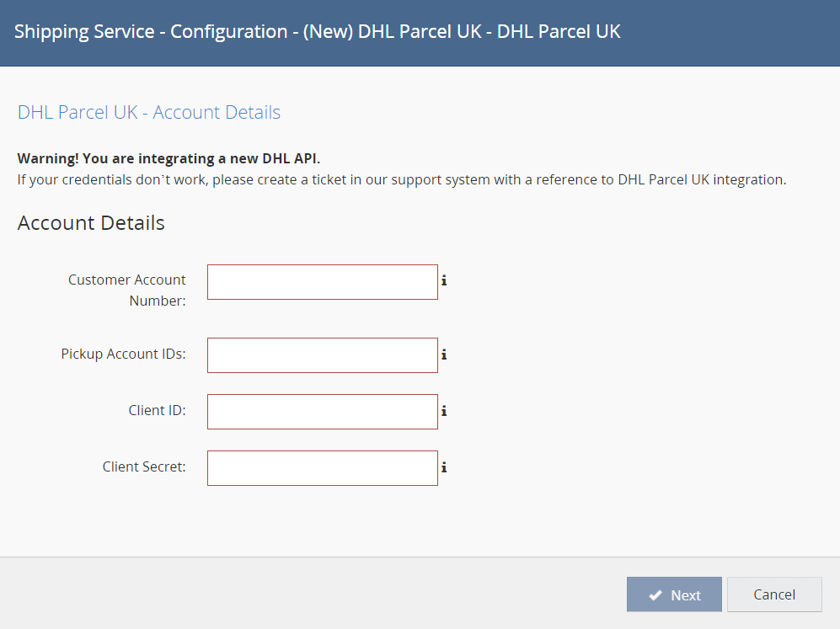Click the Pickup Account IDs label
This screenshot has height=629, width=840.
(123, 354)
